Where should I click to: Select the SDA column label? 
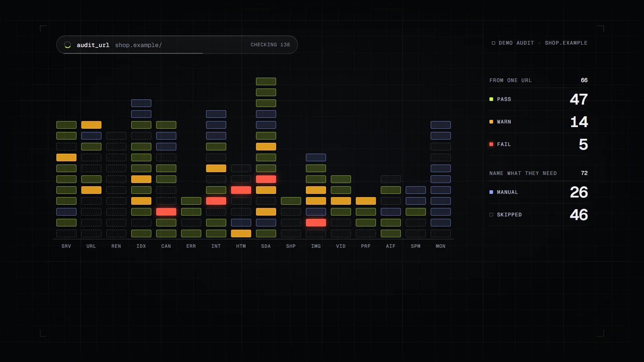(266, 246)
